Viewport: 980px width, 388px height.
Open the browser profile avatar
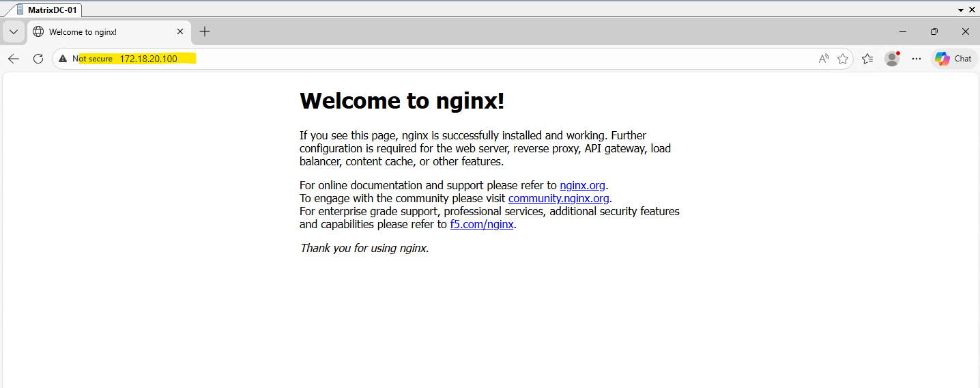(x=892, y=59)
